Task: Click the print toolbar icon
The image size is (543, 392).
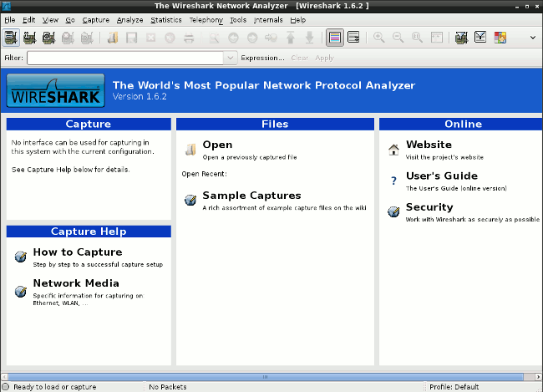Action: [x=189, y=38]
